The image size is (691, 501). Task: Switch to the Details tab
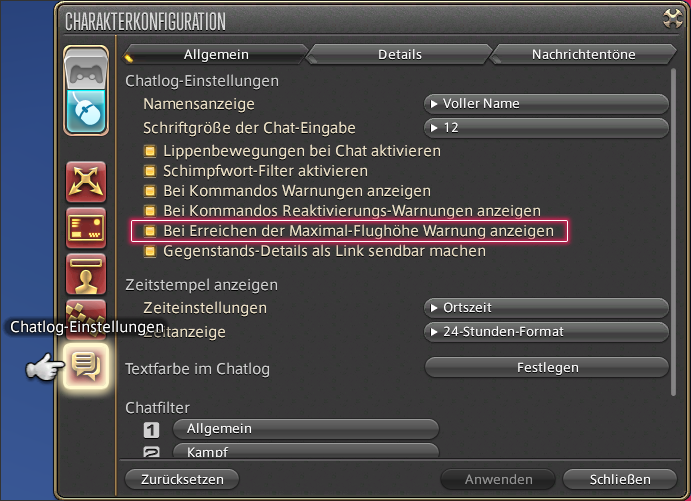[400, 54]
